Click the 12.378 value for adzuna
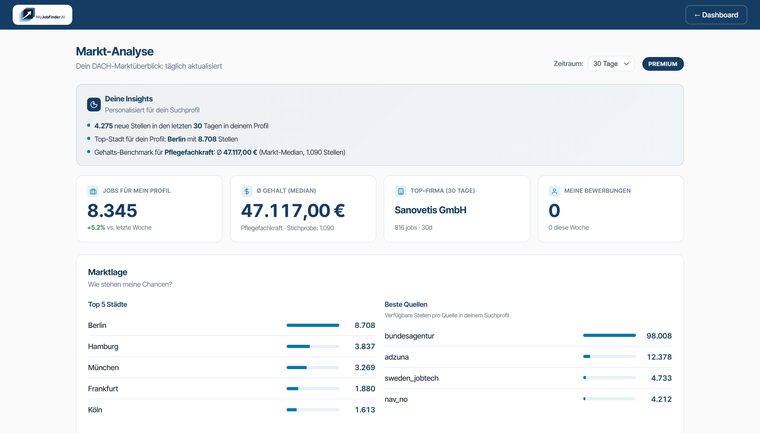 point(659,357)
